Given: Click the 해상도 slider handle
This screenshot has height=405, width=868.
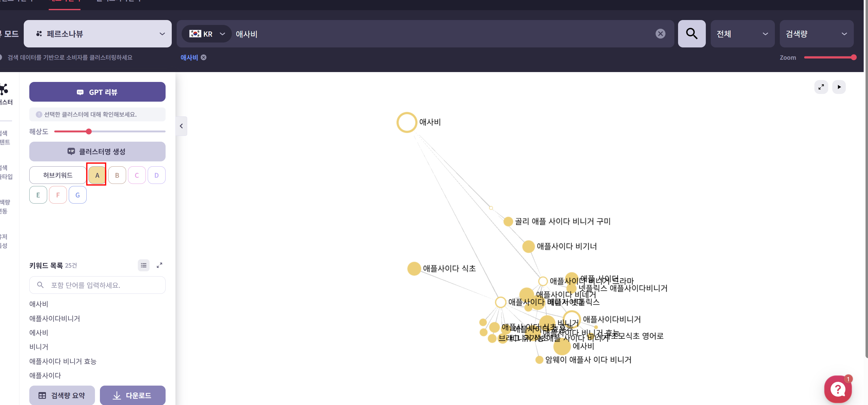Looking at the screenshot, I should click(x=88, y=132).
